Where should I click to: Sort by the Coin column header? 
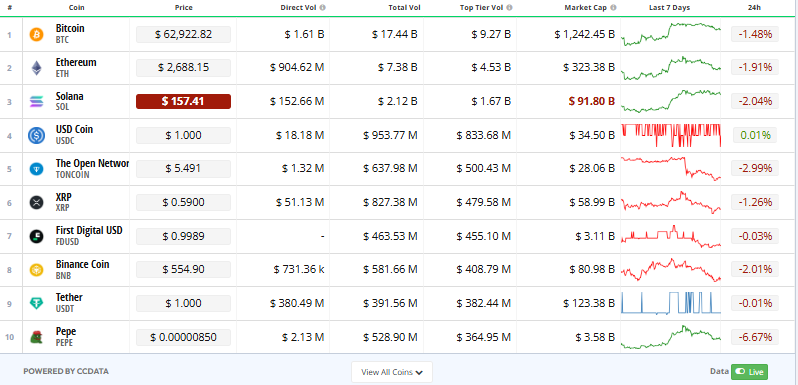click(77, 8)
